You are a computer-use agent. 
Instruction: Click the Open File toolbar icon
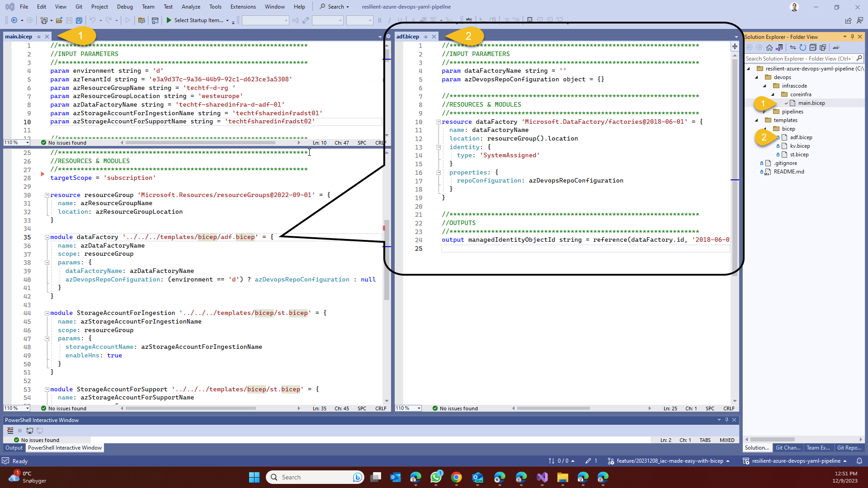59,20
